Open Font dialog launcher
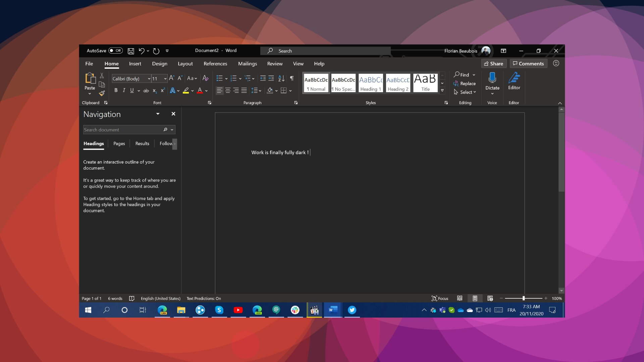This screenshot has width=644, height=362. (x=210, y=103)
